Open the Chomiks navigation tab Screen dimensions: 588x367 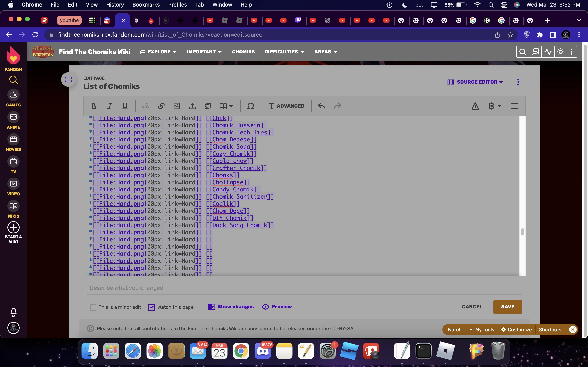(x=243, y=52)
